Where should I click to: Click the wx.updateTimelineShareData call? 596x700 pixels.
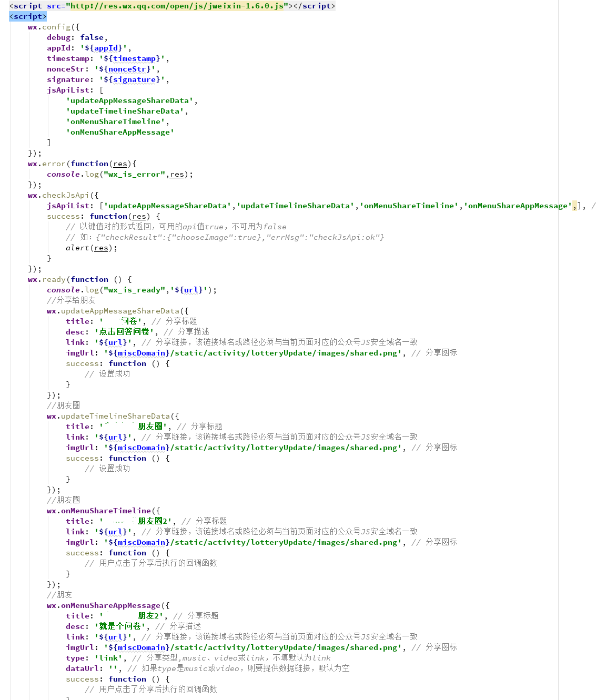[113, 416]
